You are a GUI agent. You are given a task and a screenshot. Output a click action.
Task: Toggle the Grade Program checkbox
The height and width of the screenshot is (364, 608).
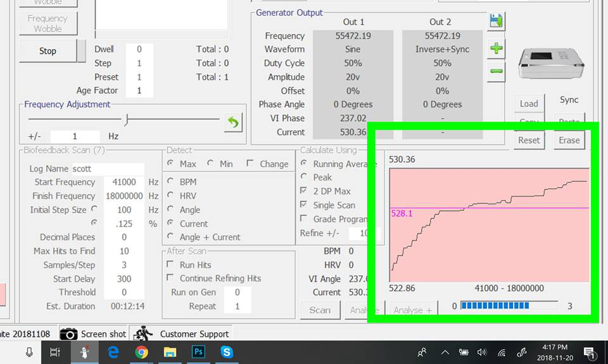pyautogui.click(x=303, y=218)
